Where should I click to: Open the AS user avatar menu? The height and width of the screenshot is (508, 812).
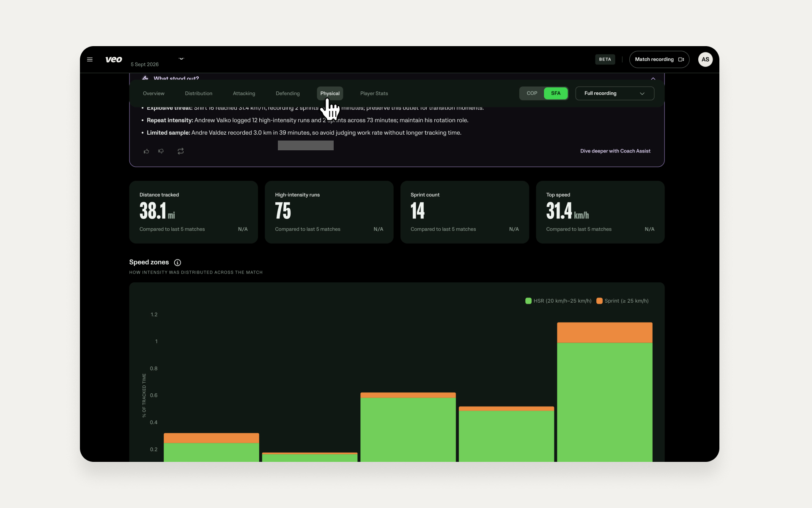coord(705,59)
